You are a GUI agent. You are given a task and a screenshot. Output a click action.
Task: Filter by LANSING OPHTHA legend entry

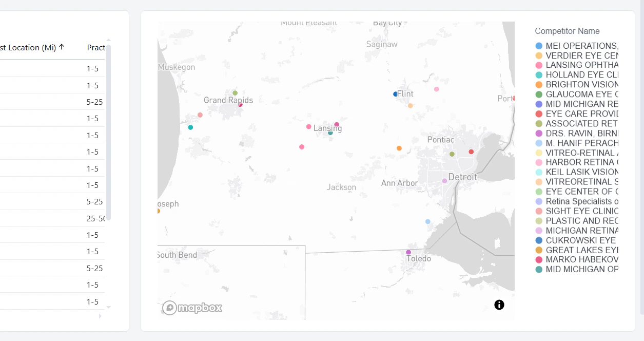pyautogui.click(x=577, y=65)
